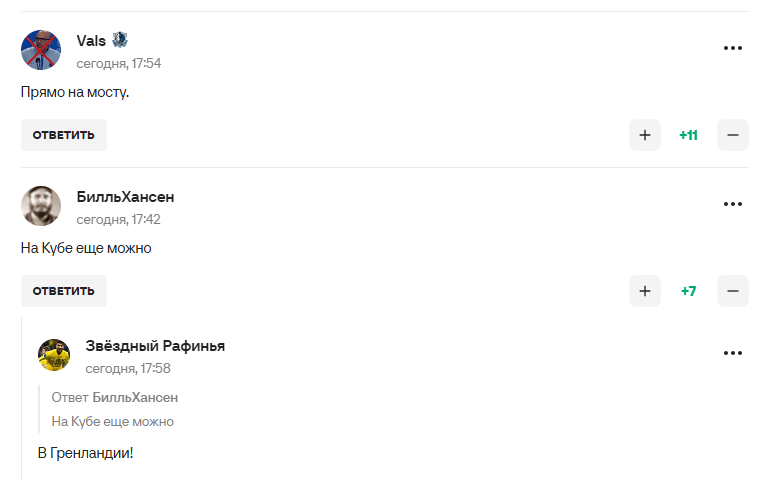The image size is (783, 480).
Task: Click the БилльХансен author name
Action: point(125,197)
